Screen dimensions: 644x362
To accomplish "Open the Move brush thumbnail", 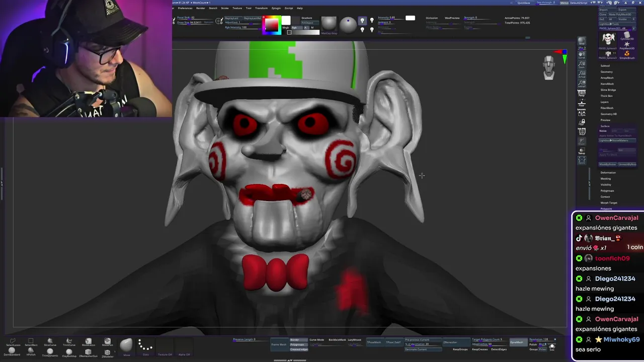I will coord(126,347).
